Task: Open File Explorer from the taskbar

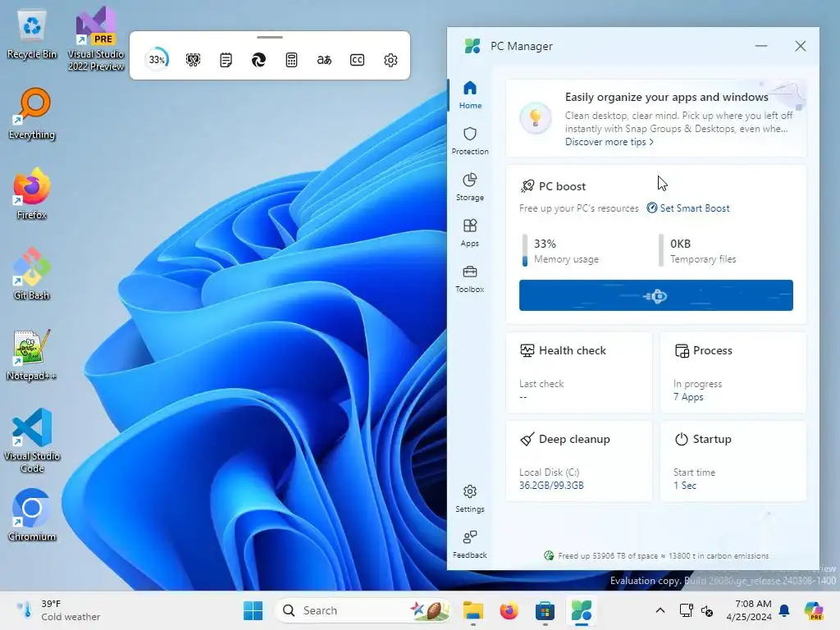Action: (x=473, y=610)
